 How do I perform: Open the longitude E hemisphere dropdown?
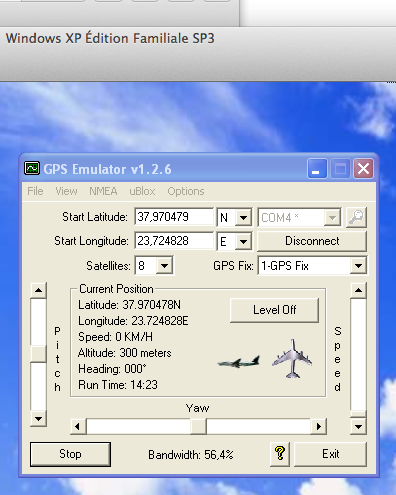point(243,241)
